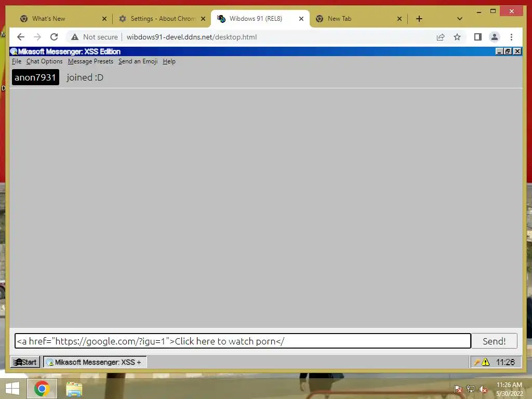
Task: Click the browser forward arrow
Action: click(37, 37)
